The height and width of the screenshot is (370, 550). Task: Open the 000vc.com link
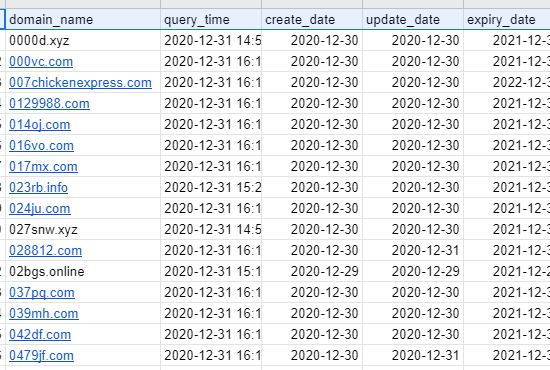(x=41, y=61)
